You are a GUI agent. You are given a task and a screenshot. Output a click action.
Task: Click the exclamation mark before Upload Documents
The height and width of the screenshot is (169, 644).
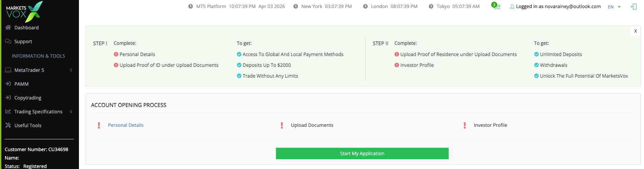click(282, 125)
